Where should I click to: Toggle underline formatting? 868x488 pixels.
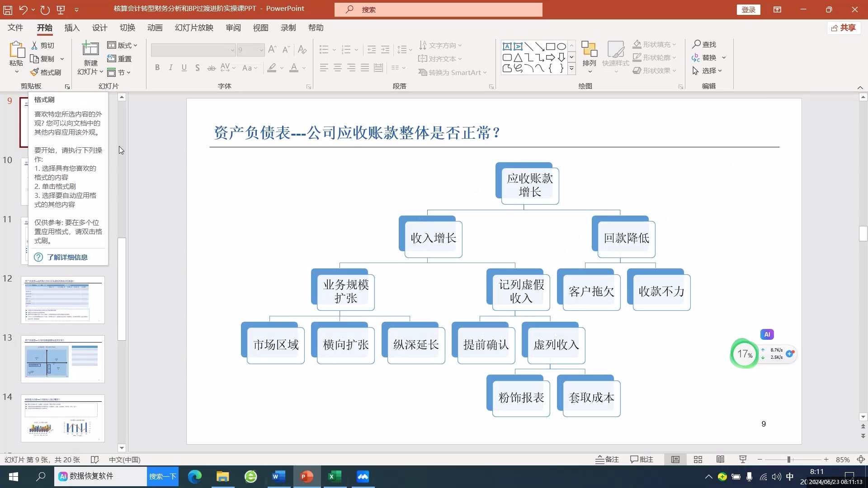(x=184, y=67)
